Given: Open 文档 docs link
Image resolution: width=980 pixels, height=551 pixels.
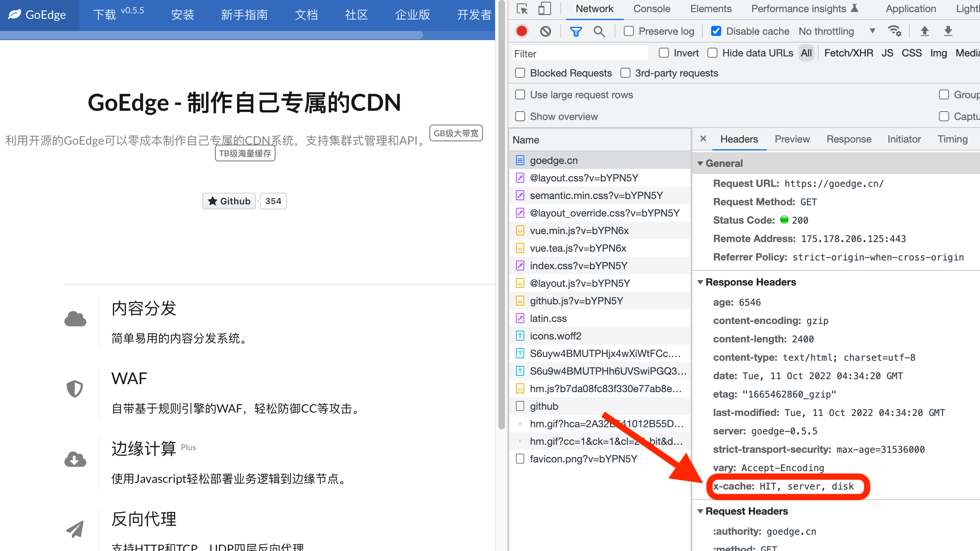Looking at the screenshot, I should coord(306,15).
